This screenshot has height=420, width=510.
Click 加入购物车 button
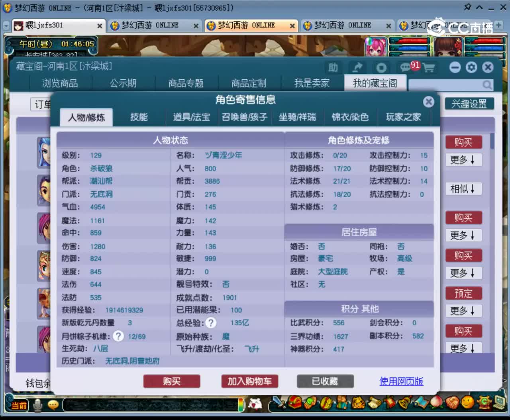(x=250, y=381)
